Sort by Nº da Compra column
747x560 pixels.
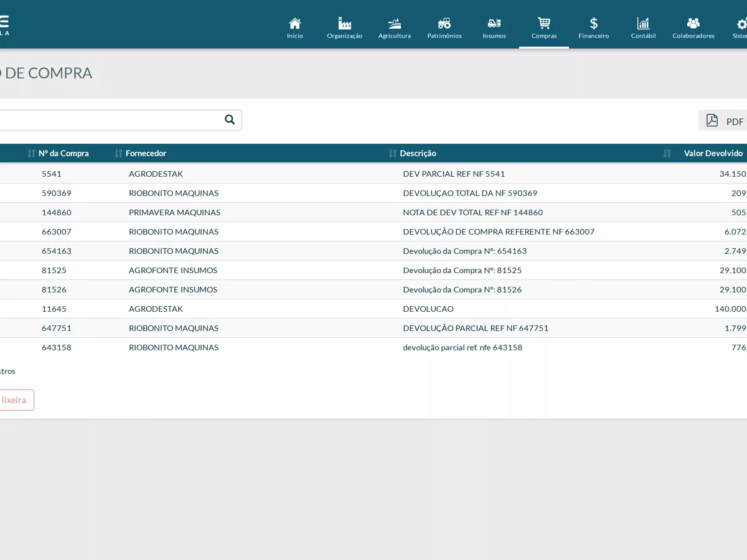point(63,153)
